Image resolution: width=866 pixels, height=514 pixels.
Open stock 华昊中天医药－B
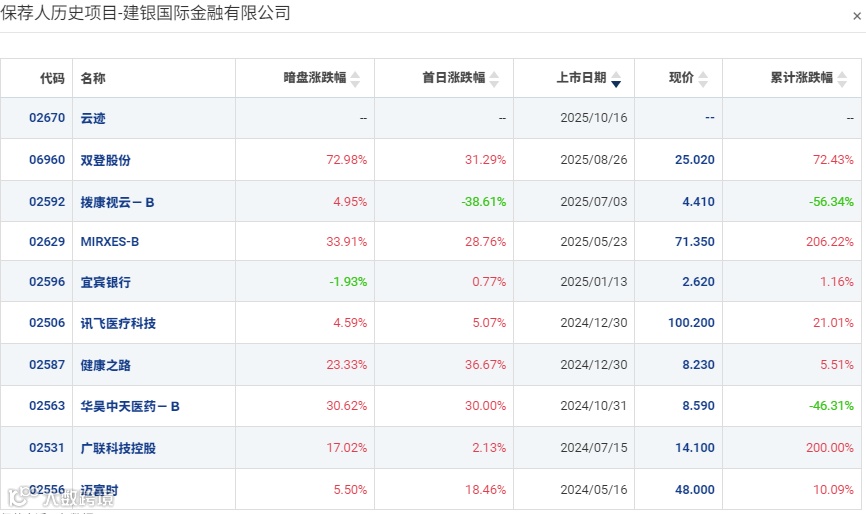point(130,406)
